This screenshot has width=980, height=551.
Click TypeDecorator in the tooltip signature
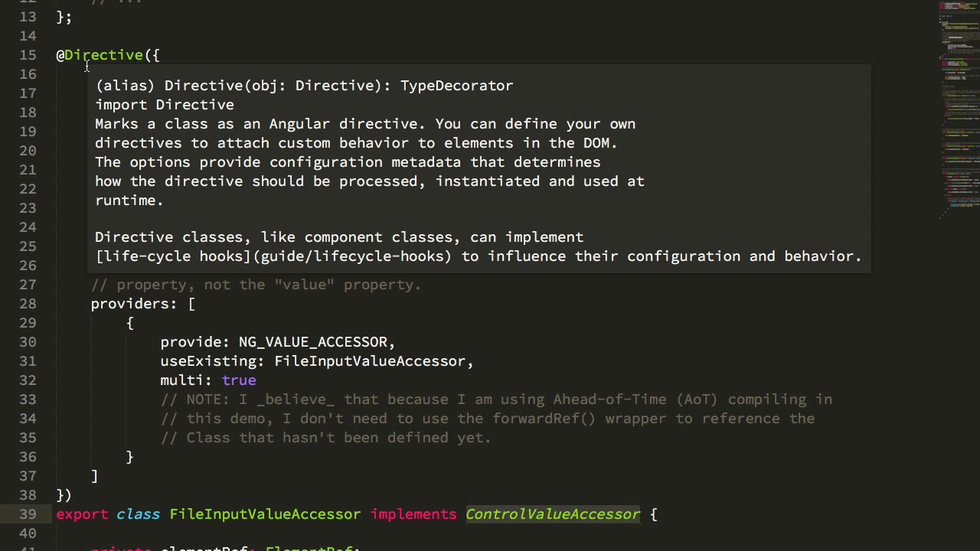pos(456,86)
